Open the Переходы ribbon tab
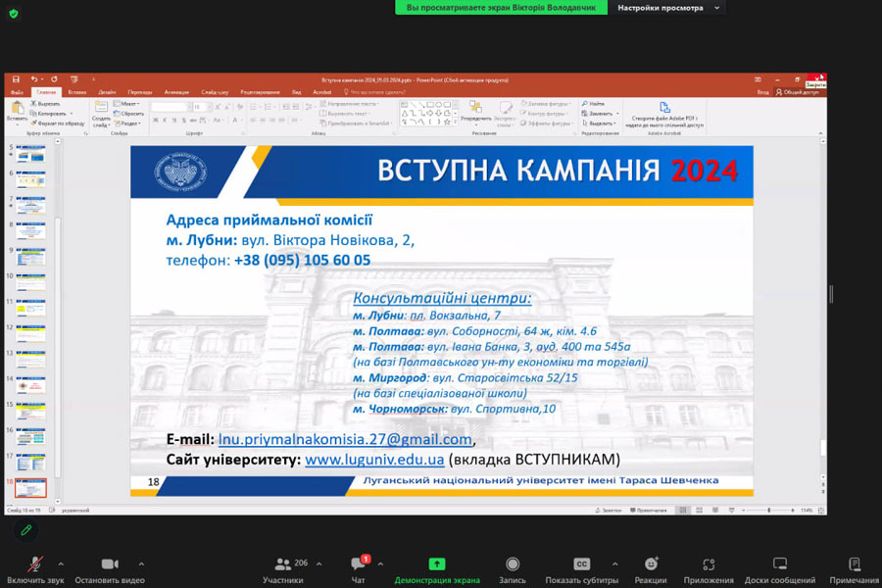This screenshot has width=882, height=588. (x=139, y=92)
